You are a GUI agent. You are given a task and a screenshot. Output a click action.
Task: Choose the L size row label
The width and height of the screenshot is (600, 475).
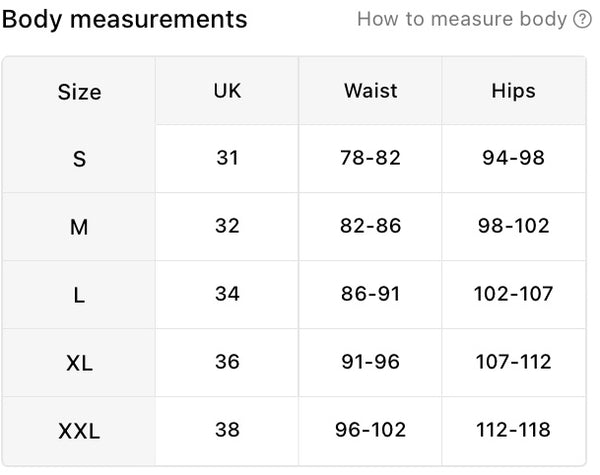coord(79,295)
